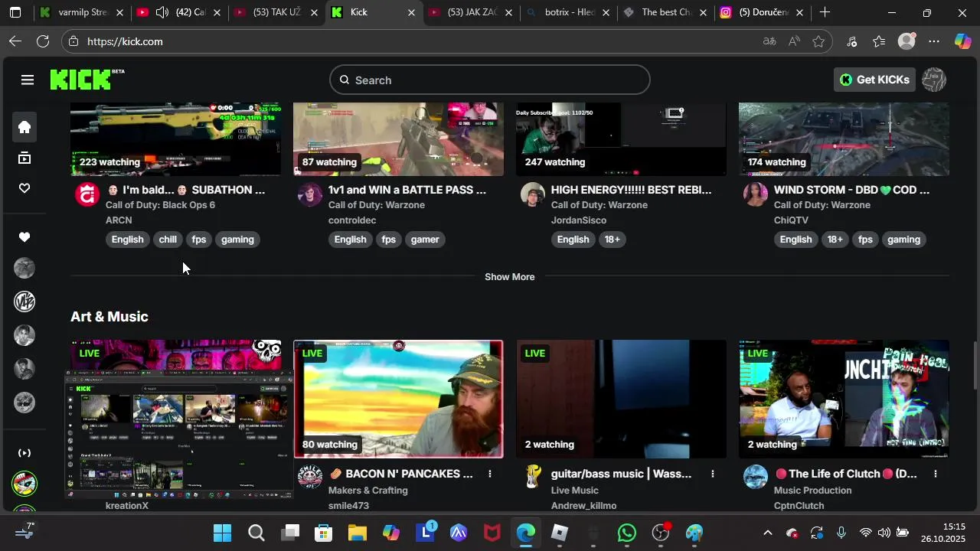The width and height of the screenshot is (980, 551).
Task: Switch to '(53) TAK UŽ' tab
Action: pyautogui.click(x=276, y=12)
